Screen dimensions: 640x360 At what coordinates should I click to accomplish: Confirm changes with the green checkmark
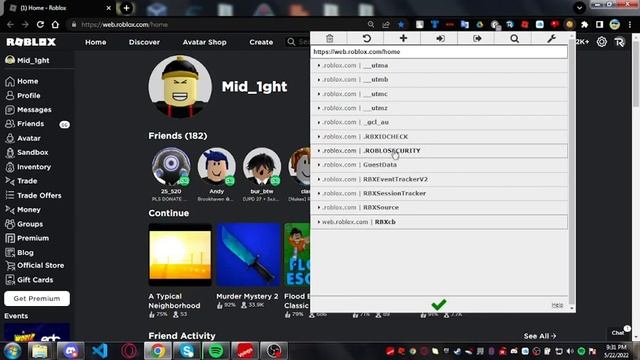click(439, 304)
